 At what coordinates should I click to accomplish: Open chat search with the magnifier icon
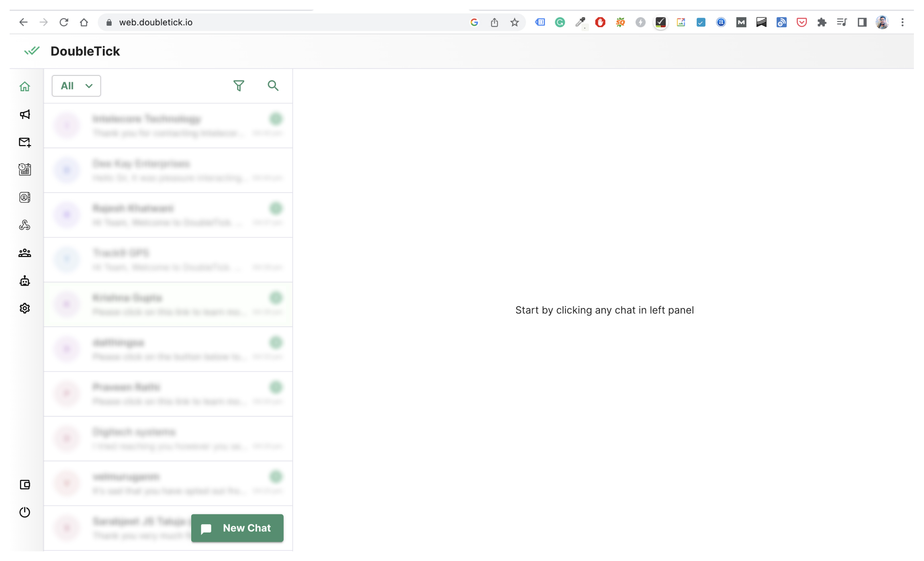click(273, 86)
